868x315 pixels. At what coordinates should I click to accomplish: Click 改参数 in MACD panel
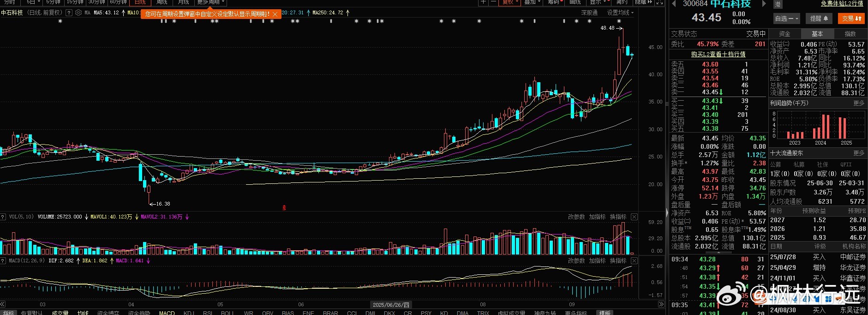tap(576, 261)
